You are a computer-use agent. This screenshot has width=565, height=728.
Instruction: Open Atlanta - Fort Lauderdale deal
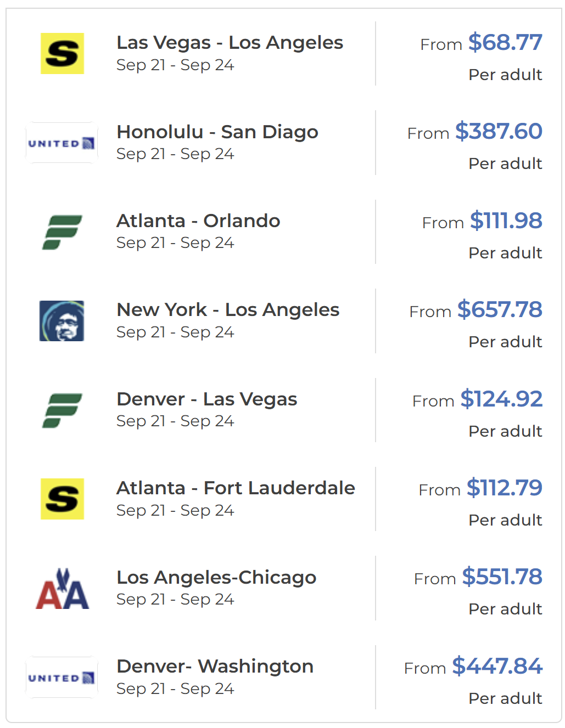tap(236, 488)
